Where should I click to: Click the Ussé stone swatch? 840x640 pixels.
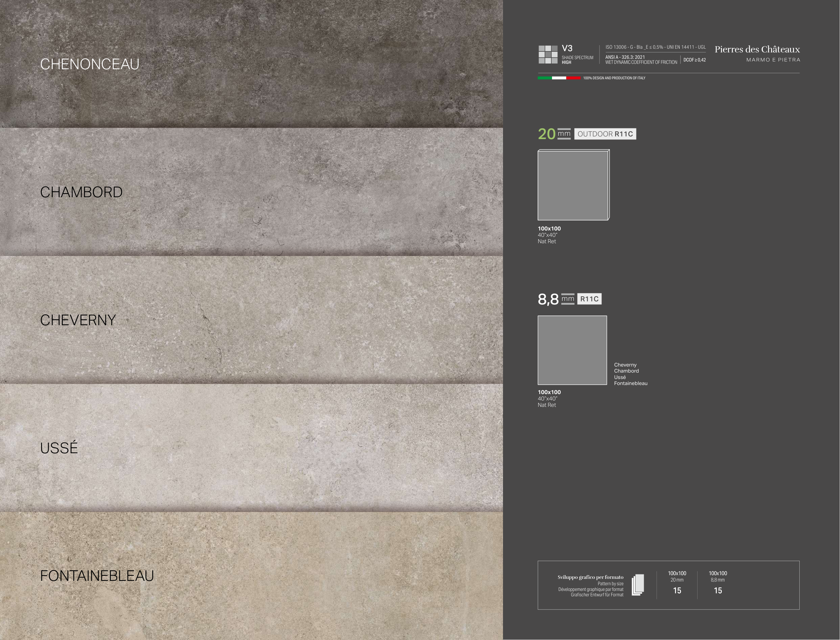[251, 447]
